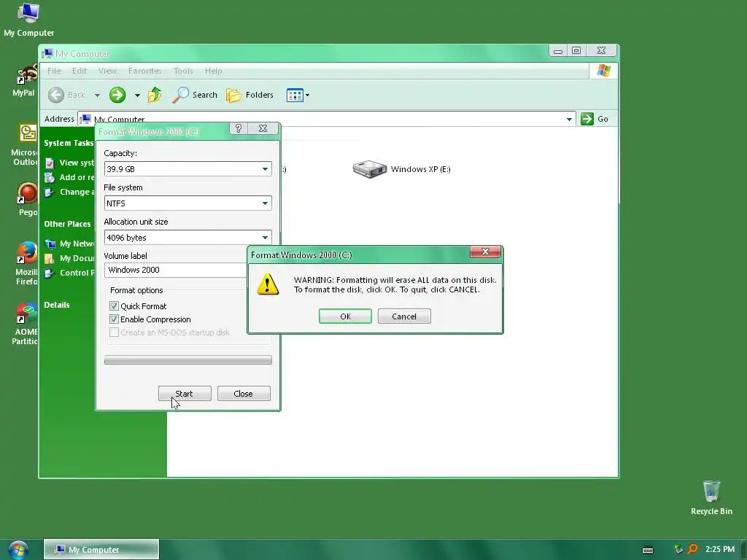
Task: Open My Documents link in Other Places
Action: tap(69, 258)
